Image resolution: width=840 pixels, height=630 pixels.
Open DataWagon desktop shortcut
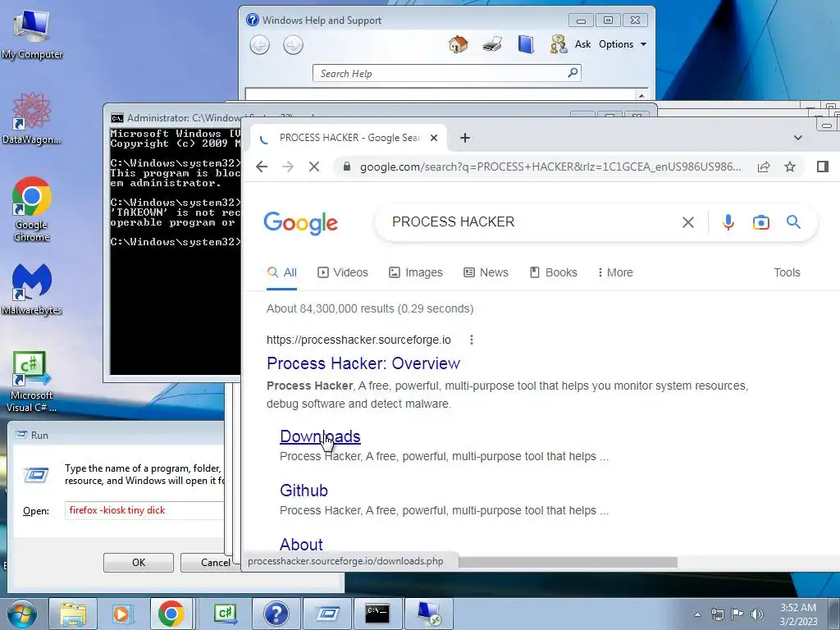point(32,118)
